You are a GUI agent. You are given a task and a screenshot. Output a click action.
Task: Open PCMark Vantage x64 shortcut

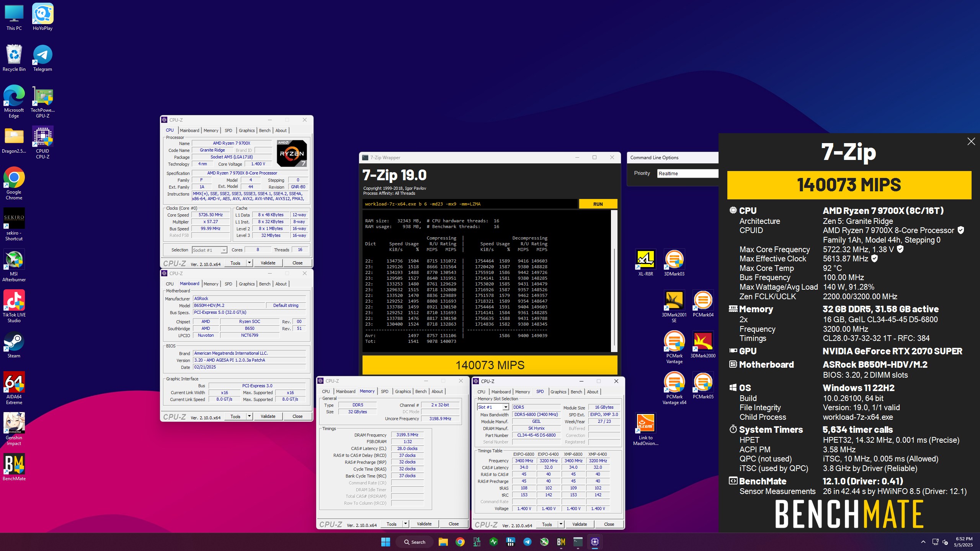point(674,388)
